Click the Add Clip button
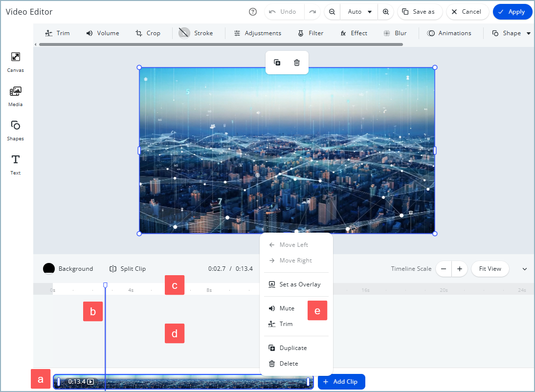 coord(341,382)
